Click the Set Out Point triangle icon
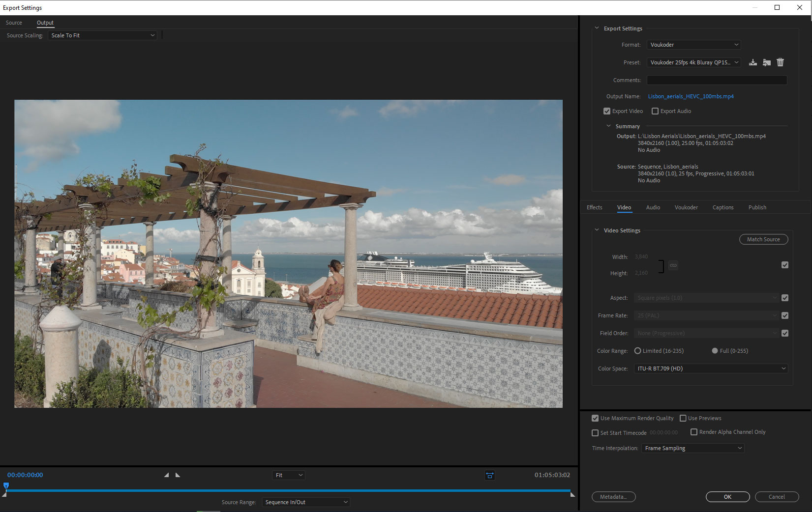 click(178, 475)
